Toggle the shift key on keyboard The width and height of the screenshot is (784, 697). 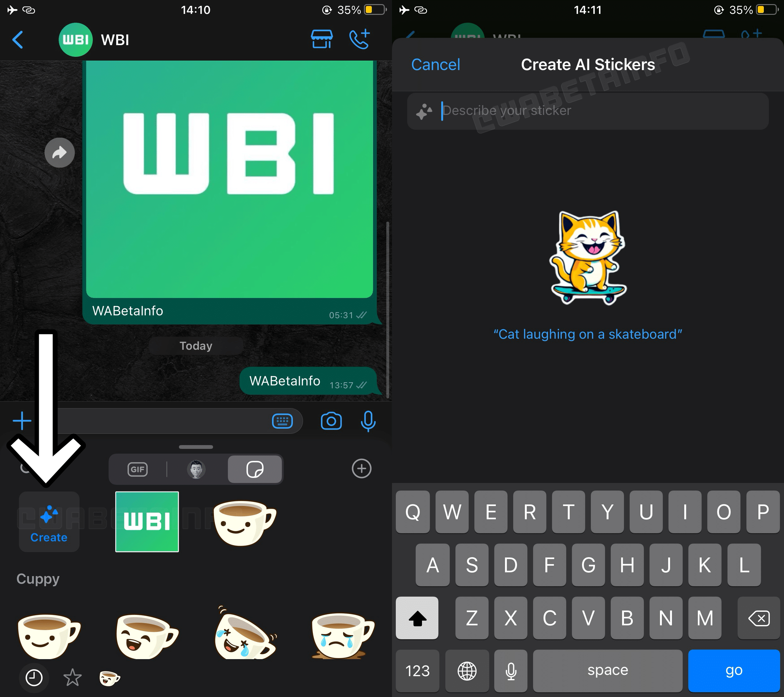point(418,617)
